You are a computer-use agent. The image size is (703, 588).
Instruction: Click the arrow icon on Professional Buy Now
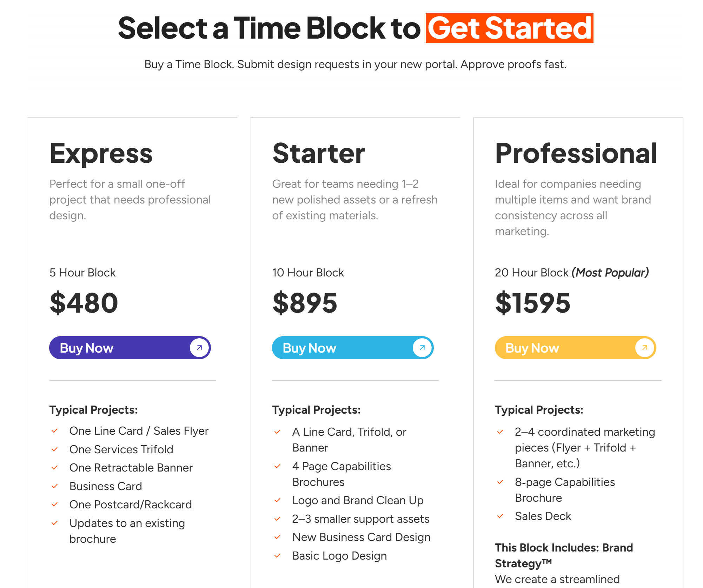click(x=645, y=348)
